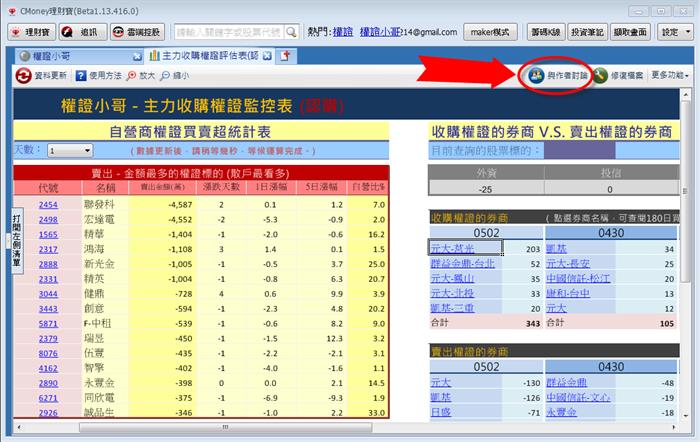The height and width of the screenshot is (442, 700).
Task: Click the 資料更新 refresh icon
Action: (23, 75)
